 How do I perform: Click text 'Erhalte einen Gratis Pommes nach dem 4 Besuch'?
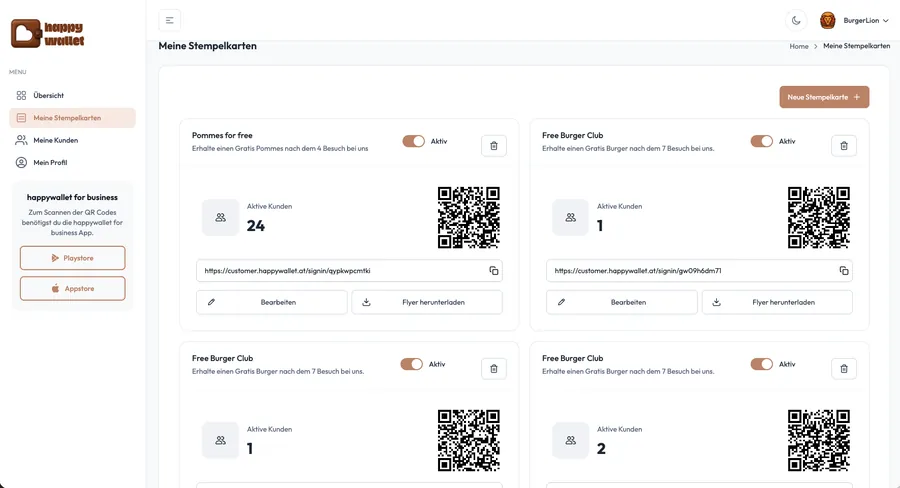pos(280,148)
